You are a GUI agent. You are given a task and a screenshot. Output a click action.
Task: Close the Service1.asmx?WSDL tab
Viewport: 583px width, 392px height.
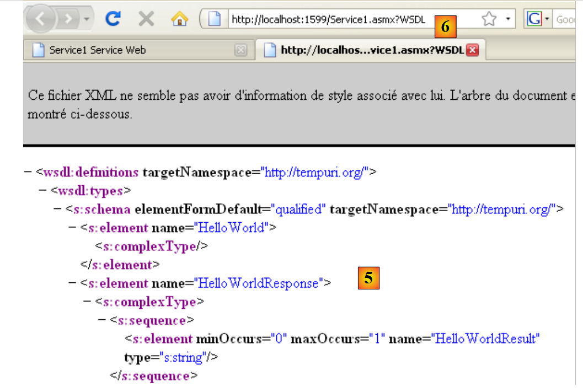tap(472, 50)
